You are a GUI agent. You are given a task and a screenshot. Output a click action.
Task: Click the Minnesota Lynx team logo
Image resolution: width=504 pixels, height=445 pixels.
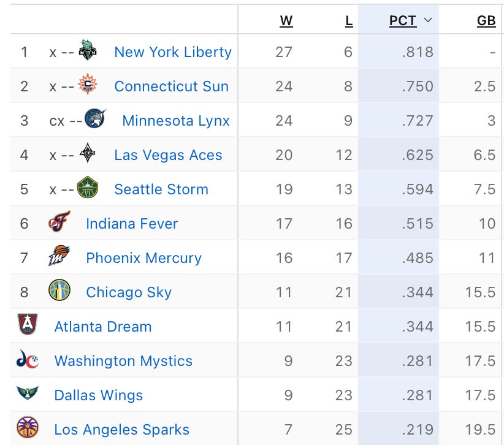click(x=96, y=120)
